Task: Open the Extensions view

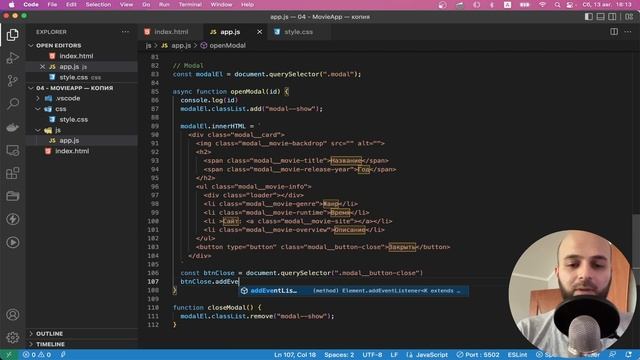Action: tap(13, 173)
